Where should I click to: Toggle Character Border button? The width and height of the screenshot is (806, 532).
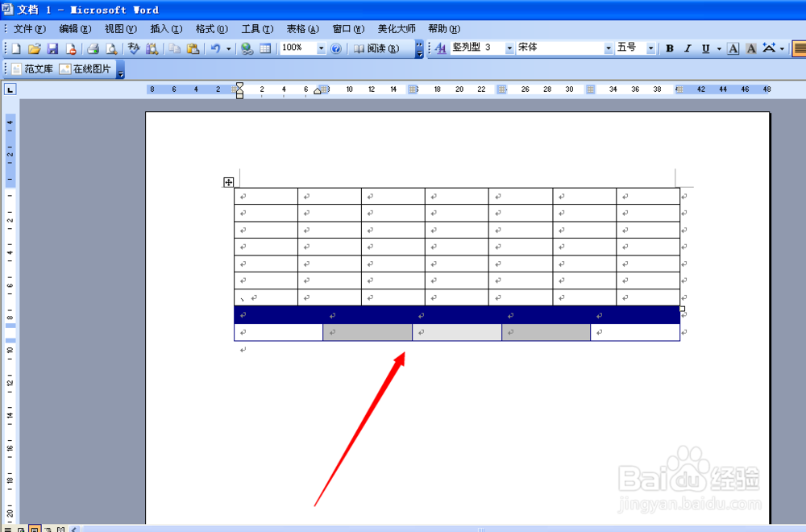tap(733, 49)
